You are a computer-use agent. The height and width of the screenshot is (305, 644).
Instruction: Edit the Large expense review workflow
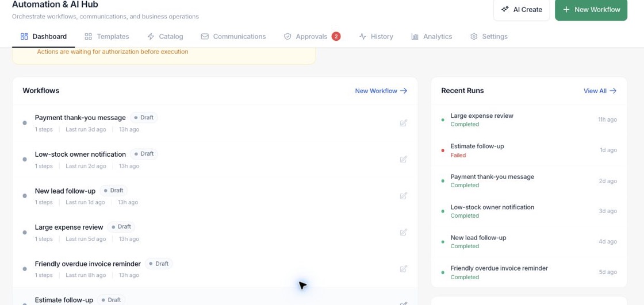click(x=403, y=233)
